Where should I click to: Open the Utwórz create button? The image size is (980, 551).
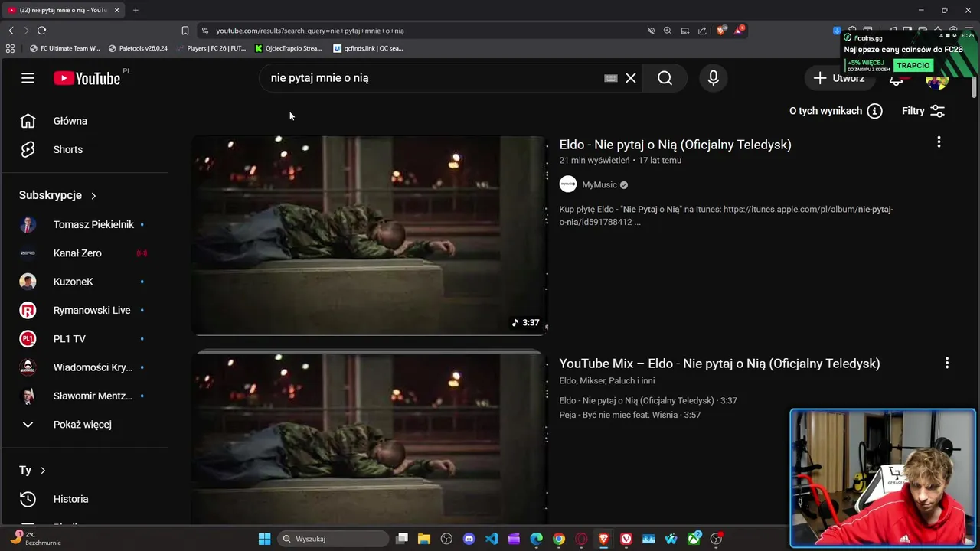839,78
